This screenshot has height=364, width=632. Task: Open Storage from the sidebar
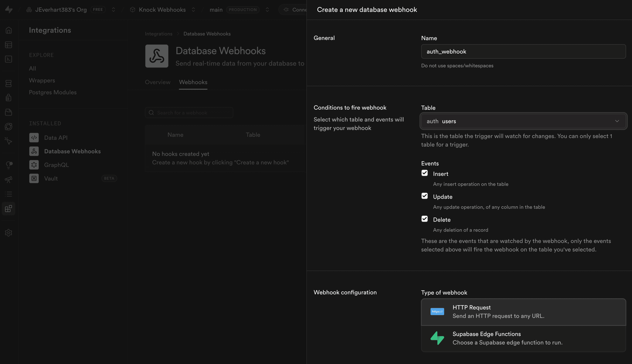pyautogui.click(x=9, y=112)
